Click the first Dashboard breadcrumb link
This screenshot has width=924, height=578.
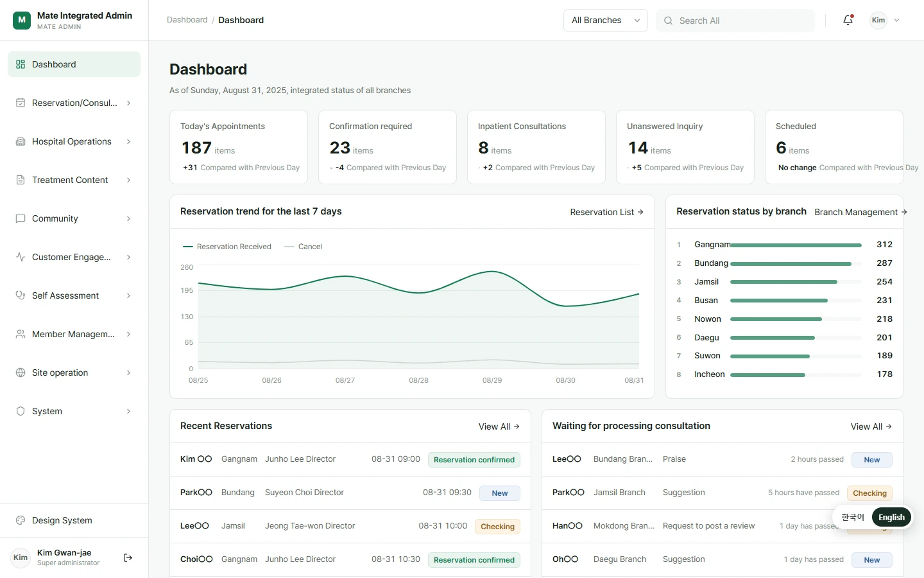(187, 20)
